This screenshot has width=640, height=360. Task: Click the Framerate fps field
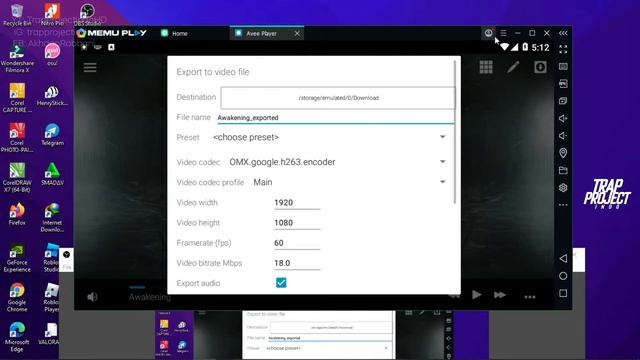coord(297,243)
